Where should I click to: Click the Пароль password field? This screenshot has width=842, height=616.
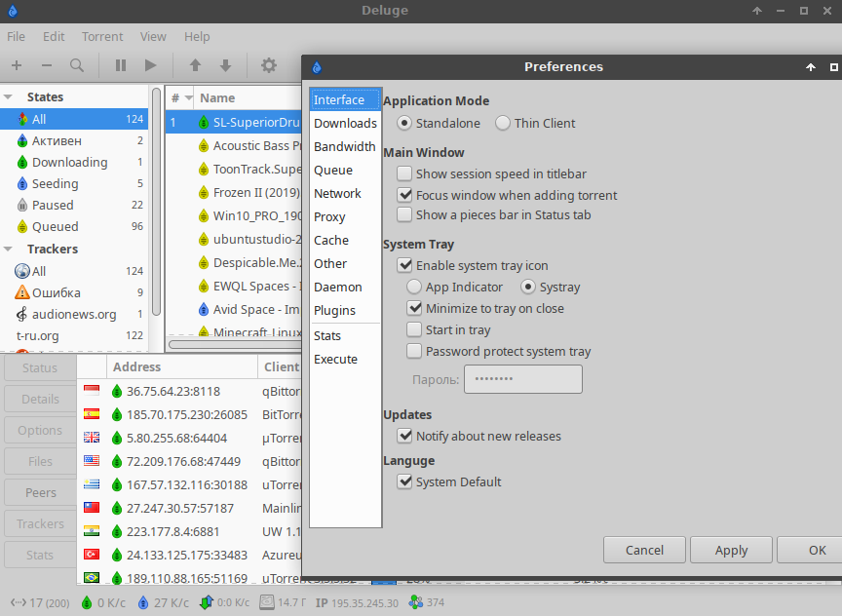tap(523, 379)
